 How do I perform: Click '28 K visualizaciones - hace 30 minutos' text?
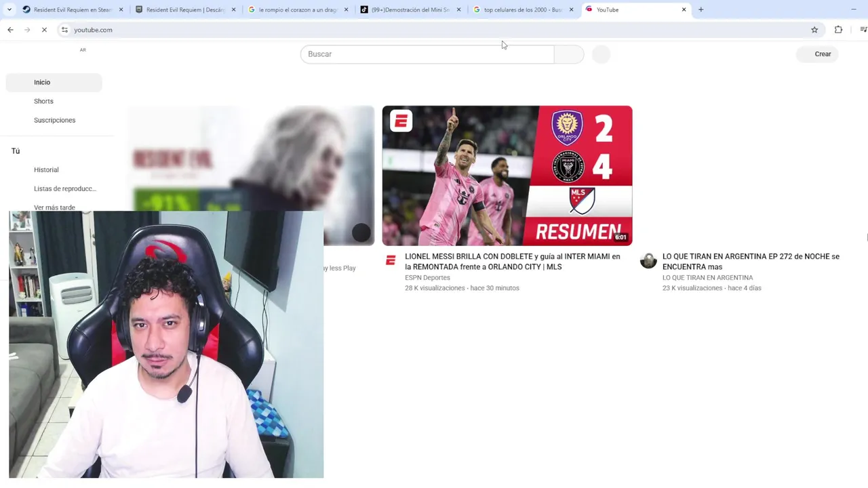[462, 288]
